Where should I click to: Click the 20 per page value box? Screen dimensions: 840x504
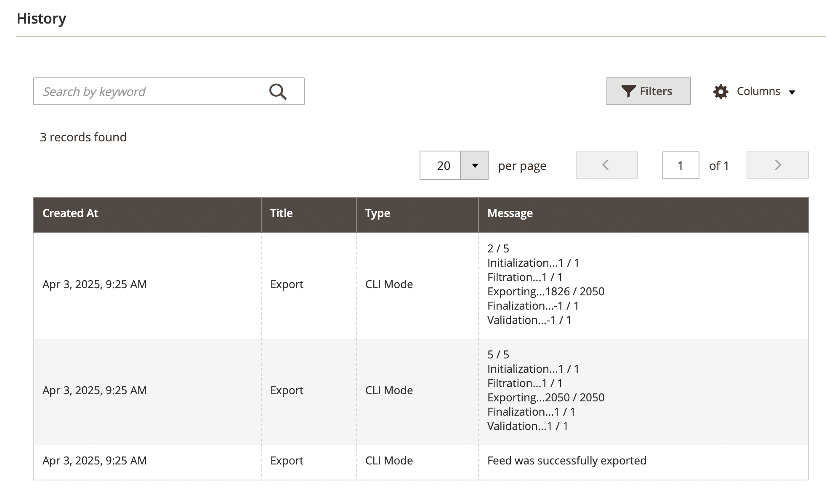[441, 165]
